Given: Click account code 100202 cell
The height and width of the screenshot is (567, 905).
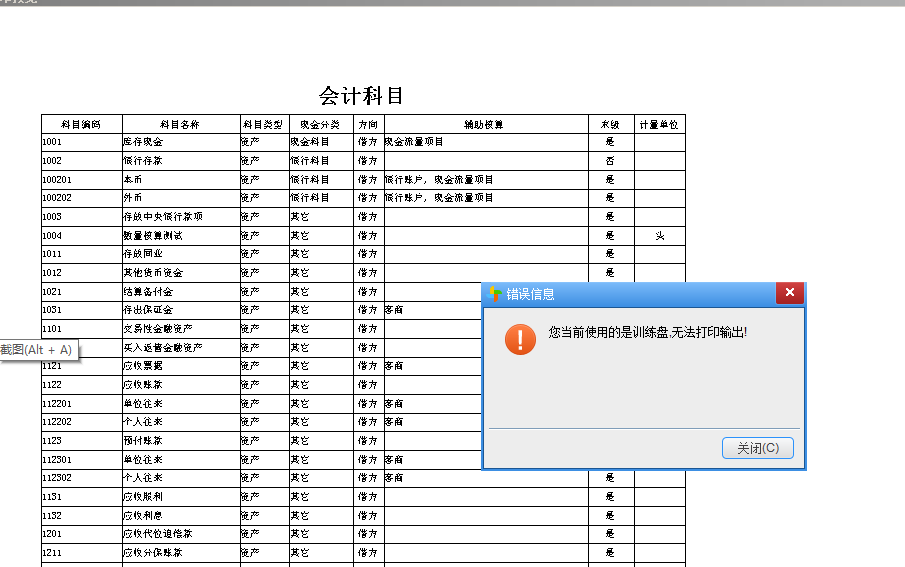Looking at the screenshot, I should tap(57, 198).
